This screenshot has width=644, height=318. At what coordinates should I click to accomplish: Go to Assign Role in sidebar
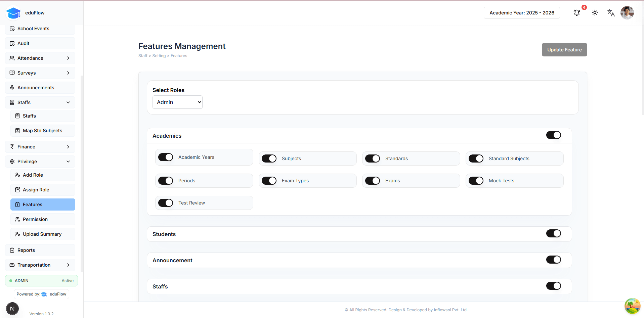36,190
